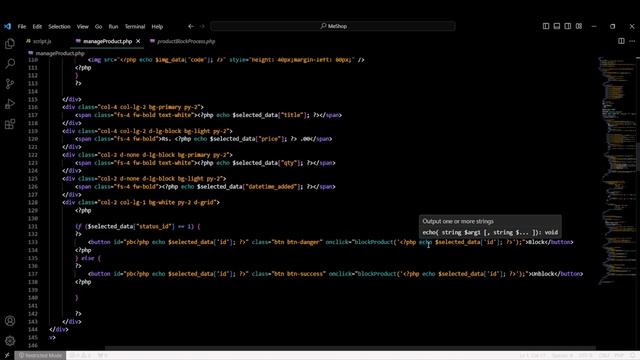Viewport: 640px width, 360px height.
Task: Open the Terminal menu
Action: pos(135,27)
